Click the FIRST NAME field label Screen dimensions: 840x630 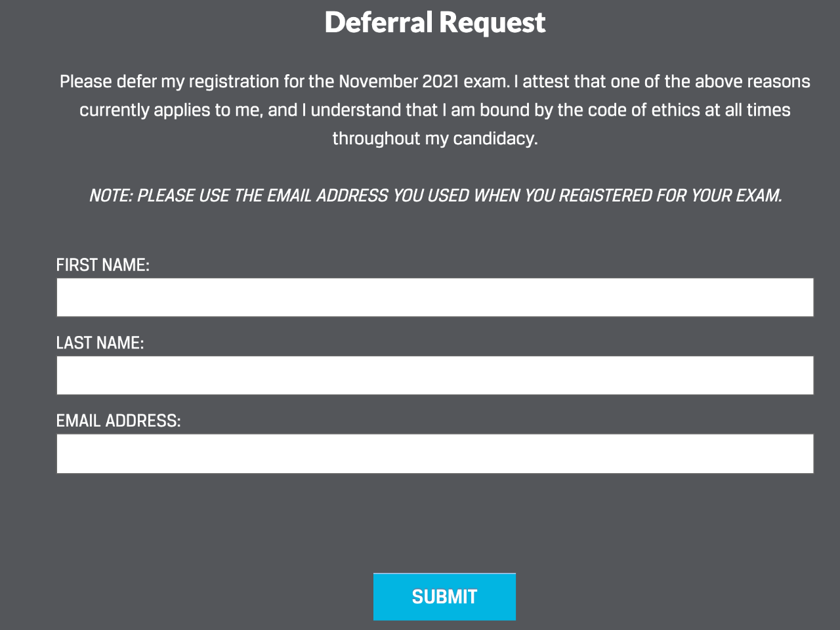click(x=102, y=265)
